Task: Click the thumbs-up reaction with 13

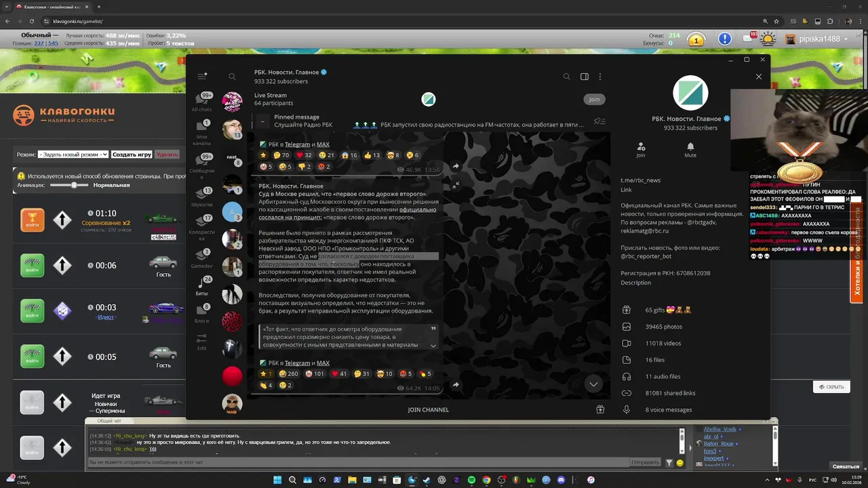Action: click(x=372, y=155)
